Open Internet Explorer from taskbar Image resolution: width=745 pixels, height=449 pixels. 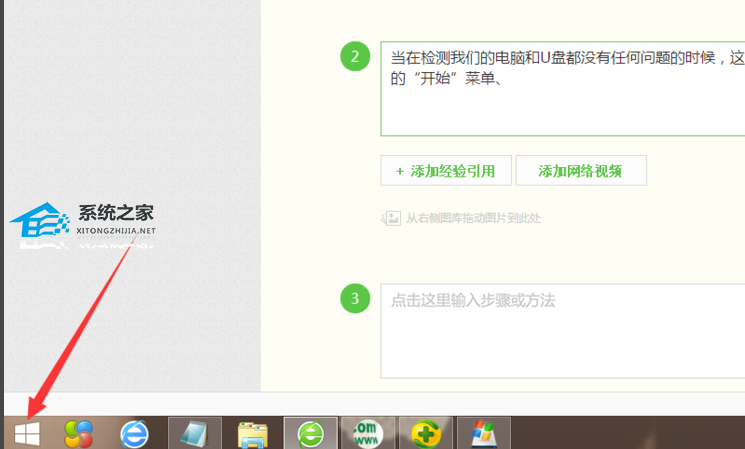tap(134, 434)
